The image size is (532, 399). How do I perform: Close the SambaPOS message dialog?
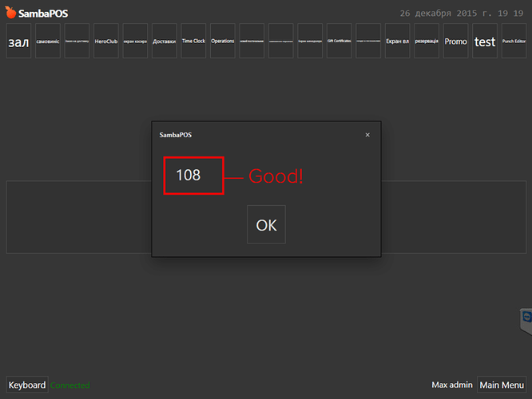click(x=367, y=135)
